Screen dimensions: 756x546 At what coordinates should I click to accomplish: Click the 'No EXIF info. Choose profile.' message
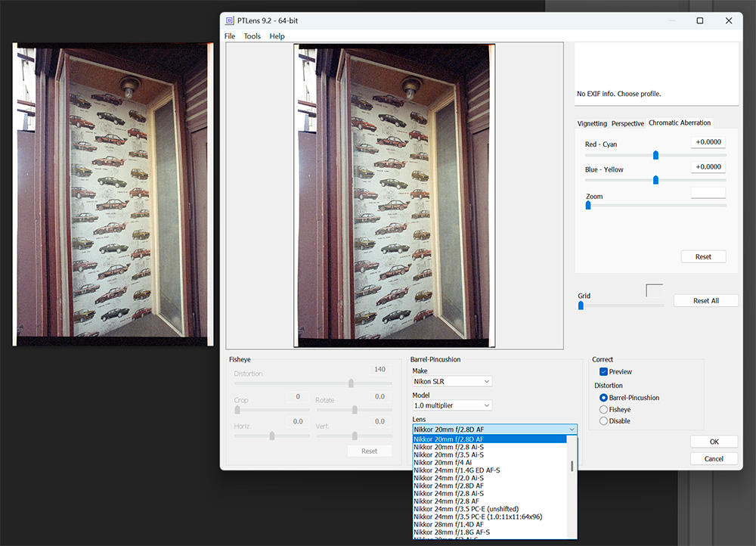point(619,94)
